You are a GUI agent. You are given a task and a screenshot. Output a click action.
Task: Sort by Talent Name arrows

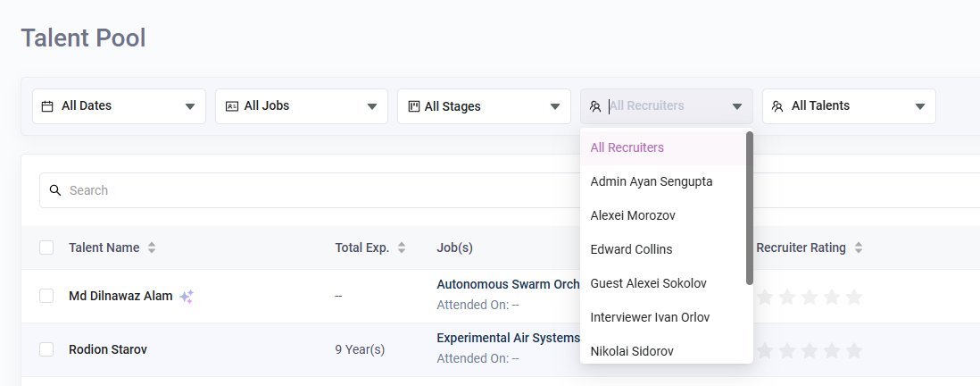151,248
